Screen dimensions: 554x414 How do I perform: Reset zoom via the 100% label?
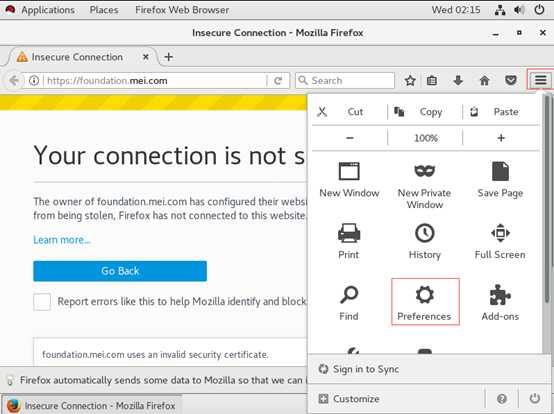tap(425, 138)
